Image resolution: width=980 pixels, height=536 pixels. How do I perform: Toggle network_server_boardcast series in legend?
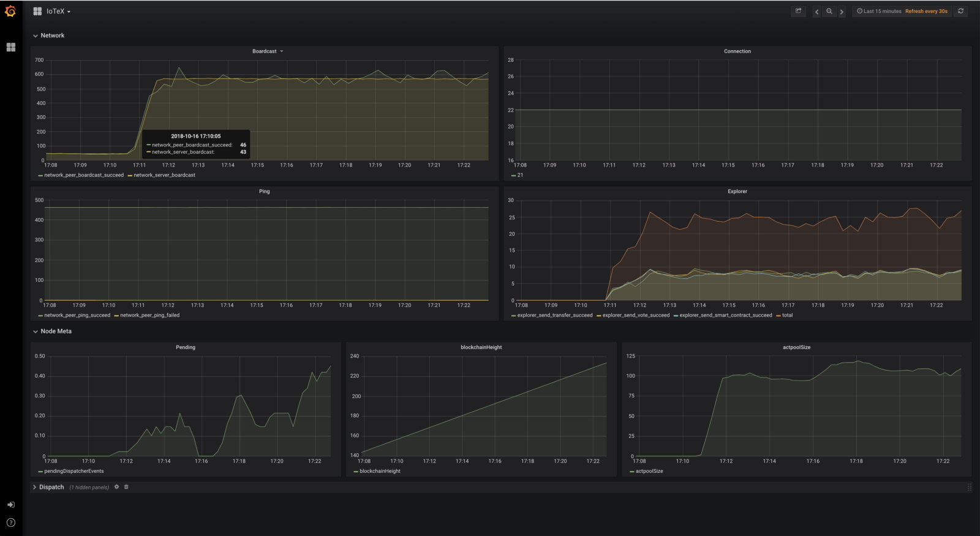click(164, 175)
